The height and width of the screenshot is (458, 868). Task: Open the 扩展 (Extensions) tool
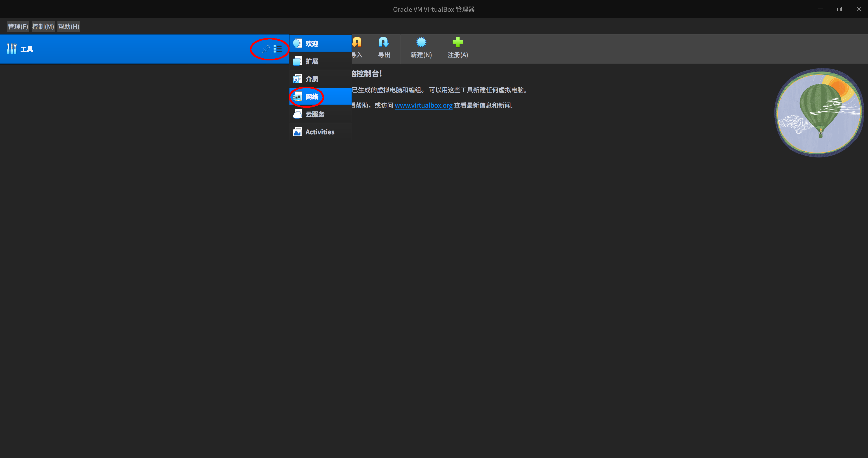point(311,61)
